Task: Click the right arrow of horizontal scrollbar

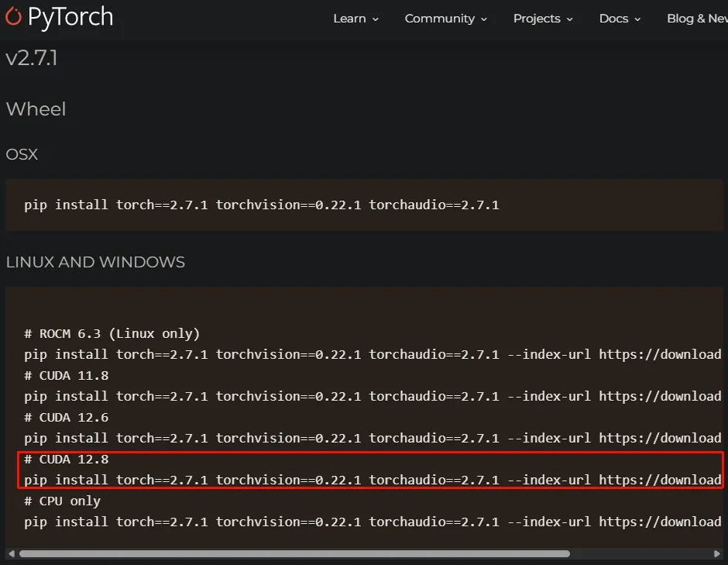Action: [x=717, y=553]
